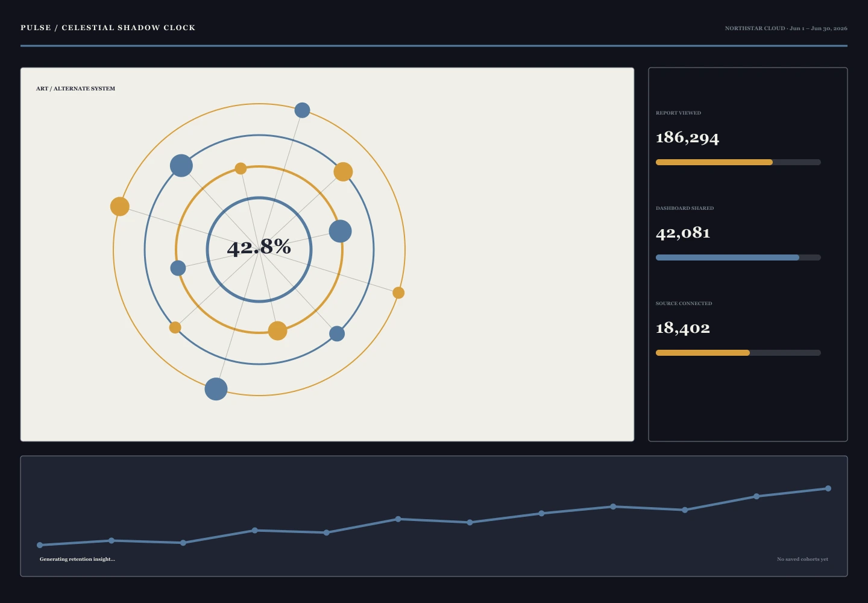Select the blue dot right of the 42.8% value
This screenshot has width=868, height=603.
[x=340, y=231]
